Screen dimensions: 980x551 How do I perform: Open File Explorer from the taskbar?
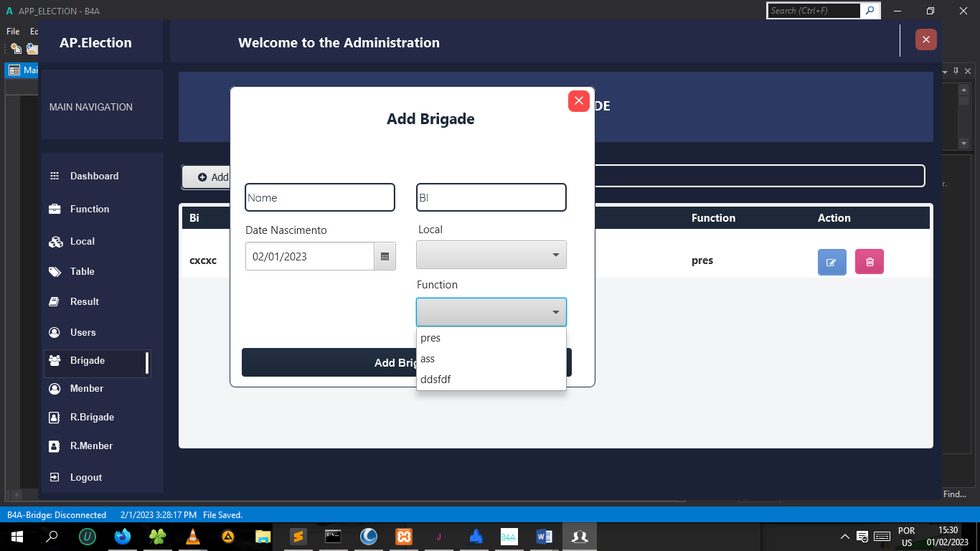(x=263, y=536)
